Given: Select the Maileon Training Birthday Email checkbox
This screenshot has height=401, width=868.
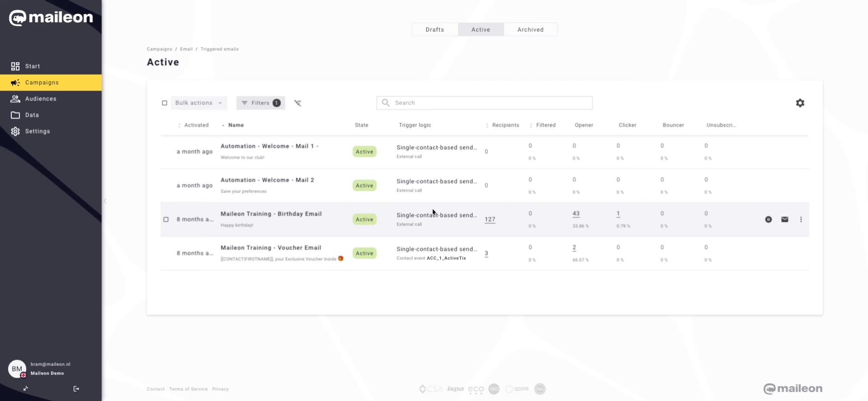Looking at the screenshot, I should (x=166, y=219).
